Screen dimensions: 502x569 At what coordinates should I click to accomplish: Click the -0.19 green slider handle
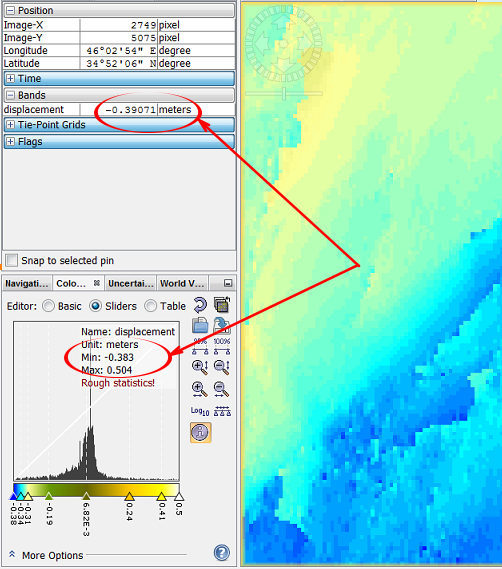(49, 496)
